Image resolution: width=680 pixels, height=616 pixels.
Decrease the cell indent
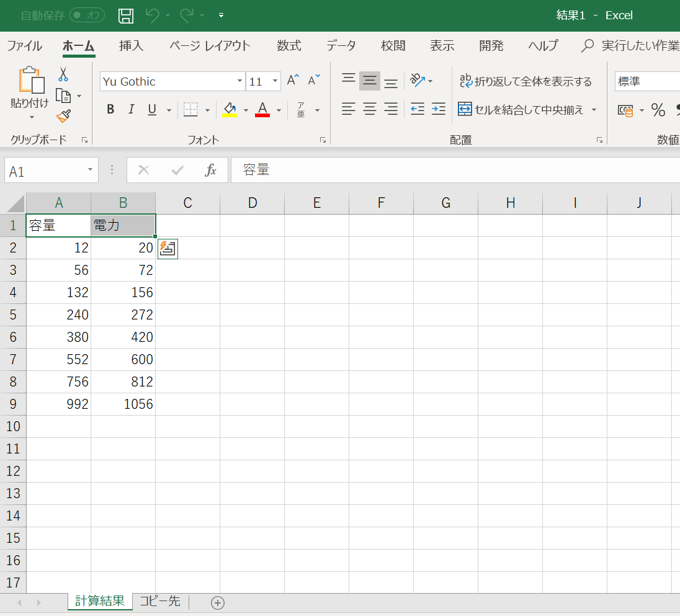417,109
